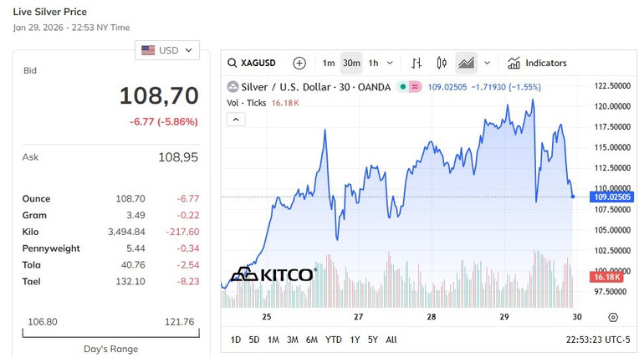Select the Candles chart style icon

(x=442, y=63)
